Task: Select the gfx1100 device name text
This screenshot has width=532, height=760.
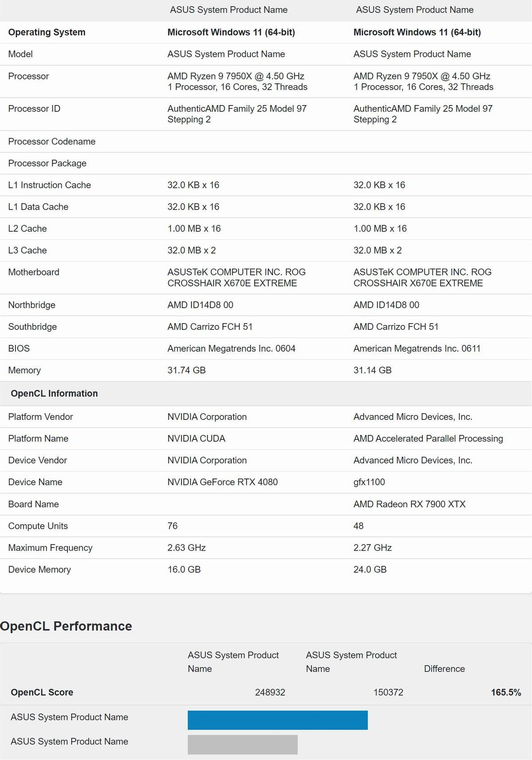Action: click(x=369, y=482)
